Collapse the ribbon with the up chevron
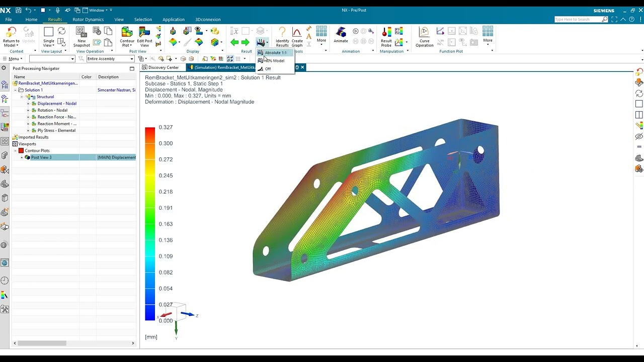Screen dimensions: 644x362 623,19
